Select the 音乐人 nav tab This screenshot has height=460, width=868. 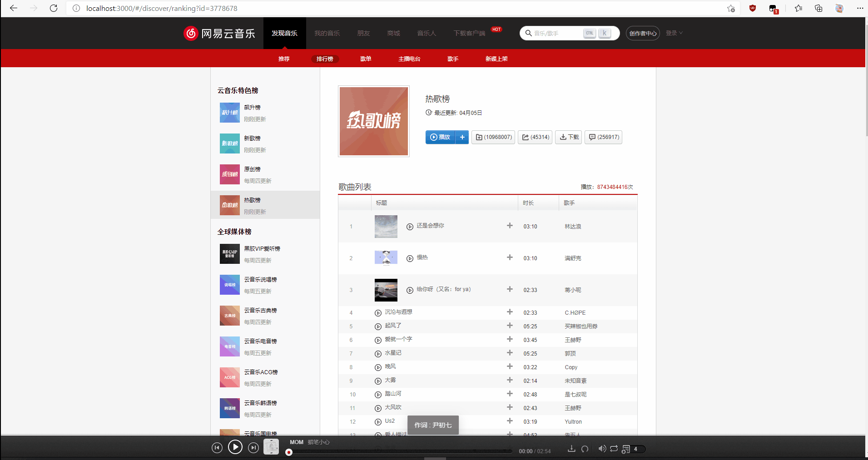pyautogui.click(x=427, y=33)
